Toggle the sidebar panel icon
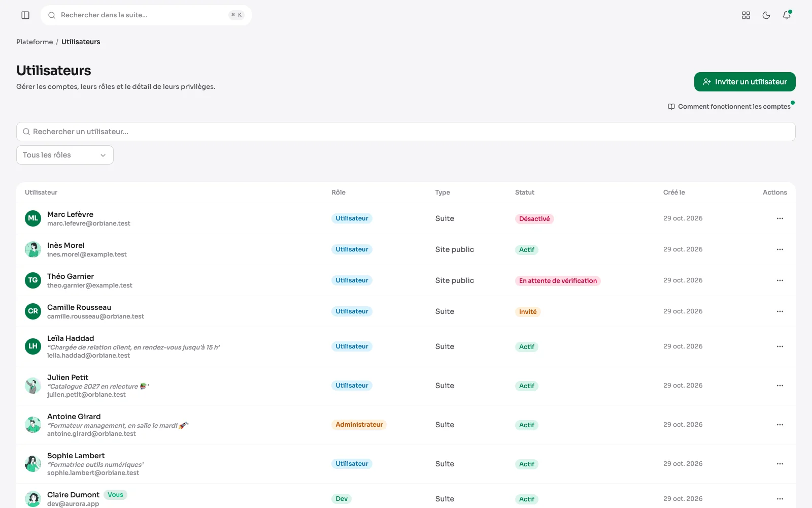 coord(25,15)
